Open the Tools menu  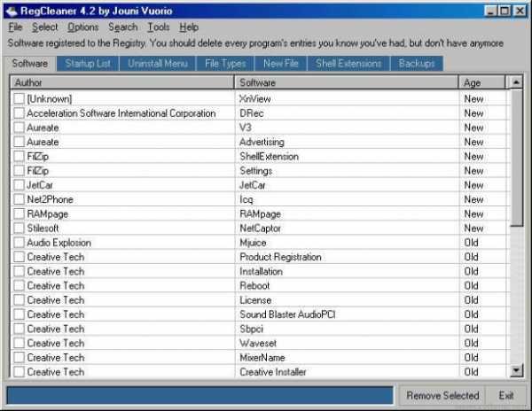[x=158, y=27]
